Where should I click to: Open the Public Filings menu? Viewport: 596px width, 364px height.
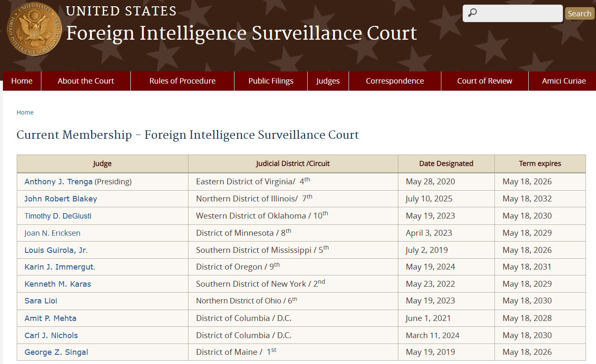[270, 81]
